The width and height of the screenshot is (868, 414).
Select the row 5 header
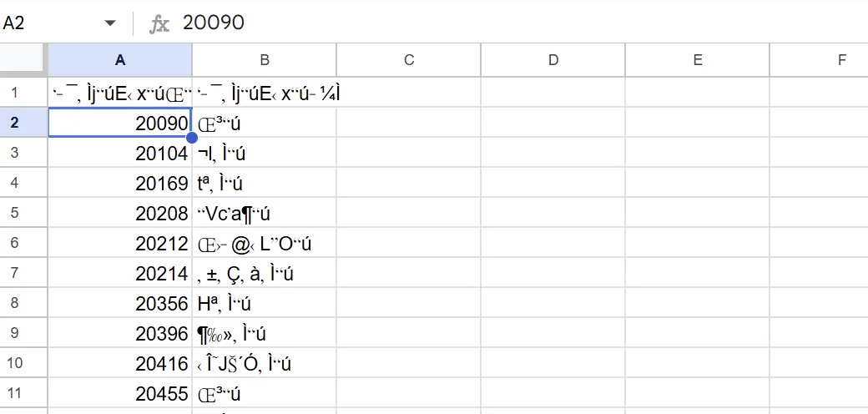coord(23,214)
